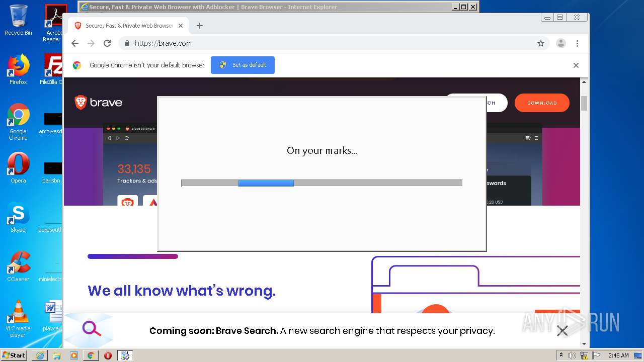The height and width of the screenshot is (362, 644).
Task: Click the Brave logo in the site header
Action: (x=99, y=103)
